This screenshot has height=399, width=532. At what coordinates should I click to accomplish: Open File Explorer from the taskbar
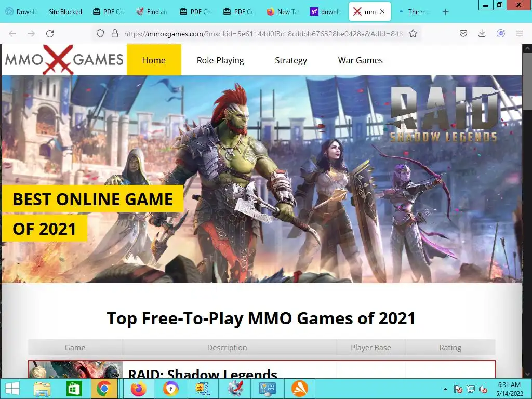pos(42,389)
